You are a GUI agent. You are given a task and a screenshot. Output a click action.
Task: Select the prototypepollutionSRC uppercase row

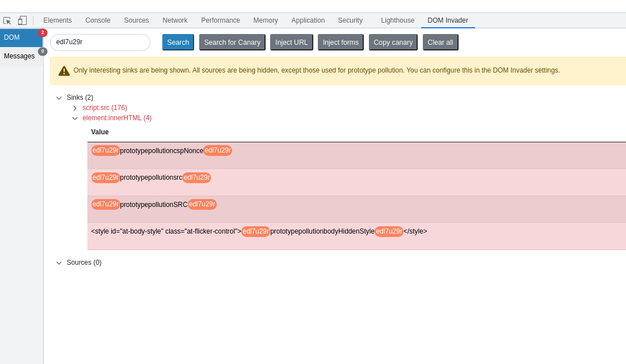pyautogui.click(x=356, y=209)
